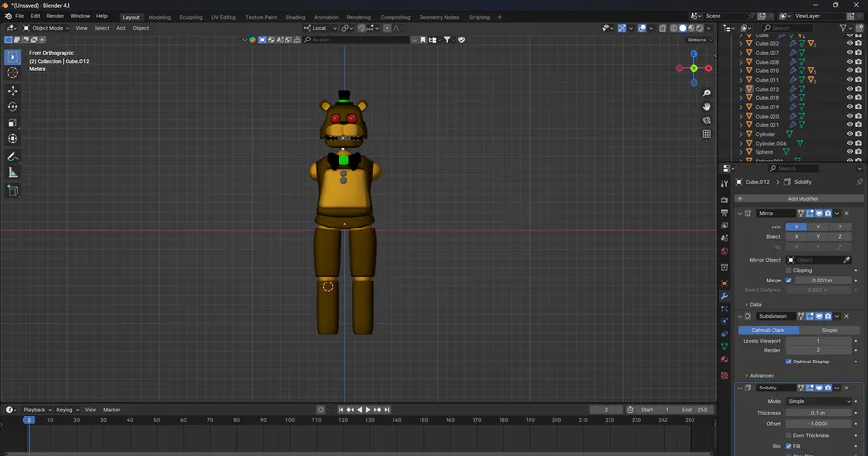Uncheck the Merge checkbox

(x=788, y=280)
